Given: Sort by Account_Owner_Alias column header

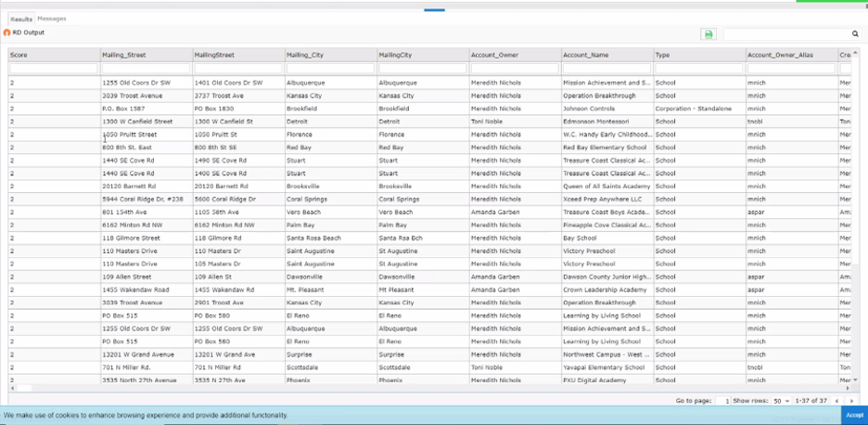Looking at the screenshot, I should click(792, 55).
